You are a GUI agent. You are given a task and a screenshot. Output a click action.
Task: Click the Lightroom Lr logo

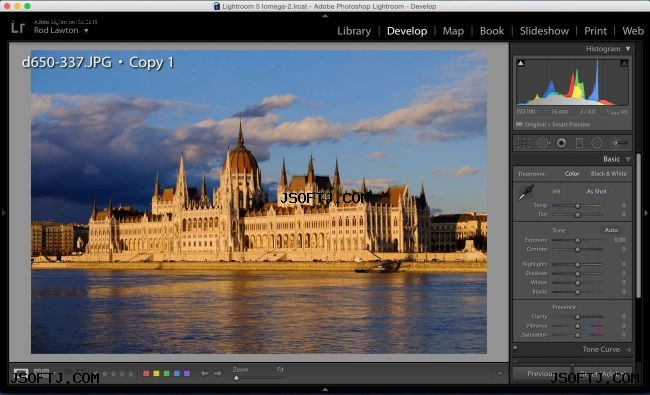(x=18, y=27)
